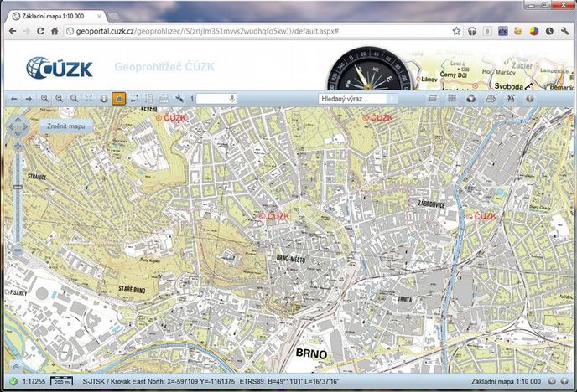Screen dimensions: 577x392
Task: Click the zoom slider handle
Action: pyautogui.click(x=18, y=187)
